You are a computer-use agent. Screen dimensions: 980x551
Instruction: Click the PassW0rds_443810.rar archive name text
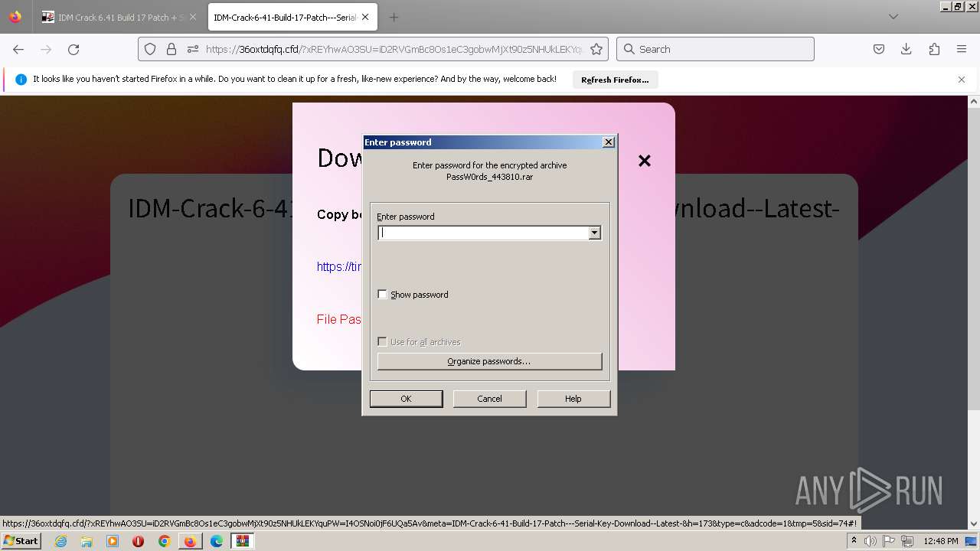click(489, 177)
